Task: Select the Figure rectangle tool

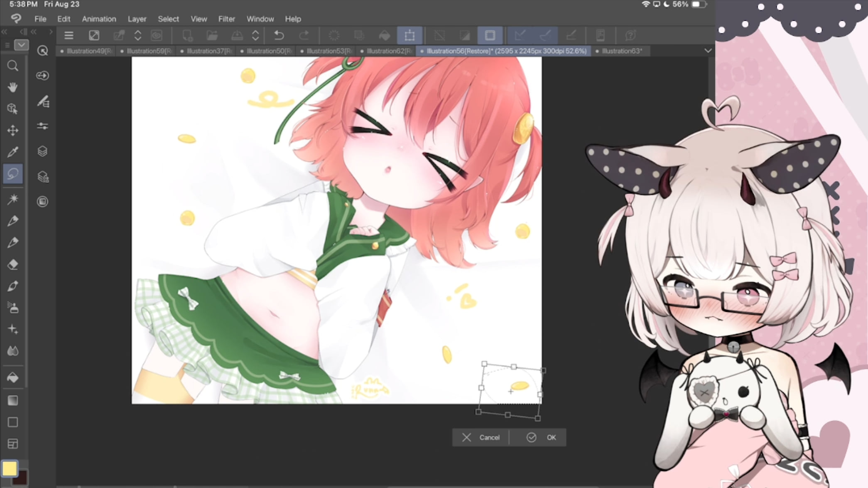Action: coord(13,422)
